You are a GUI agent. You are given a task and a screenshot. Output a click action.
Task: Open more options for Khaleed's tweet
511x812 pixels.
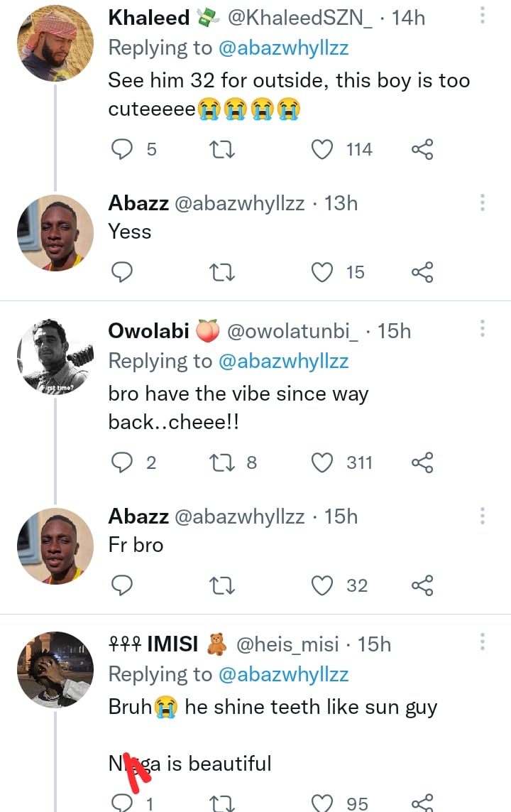(x=482, y=17)
